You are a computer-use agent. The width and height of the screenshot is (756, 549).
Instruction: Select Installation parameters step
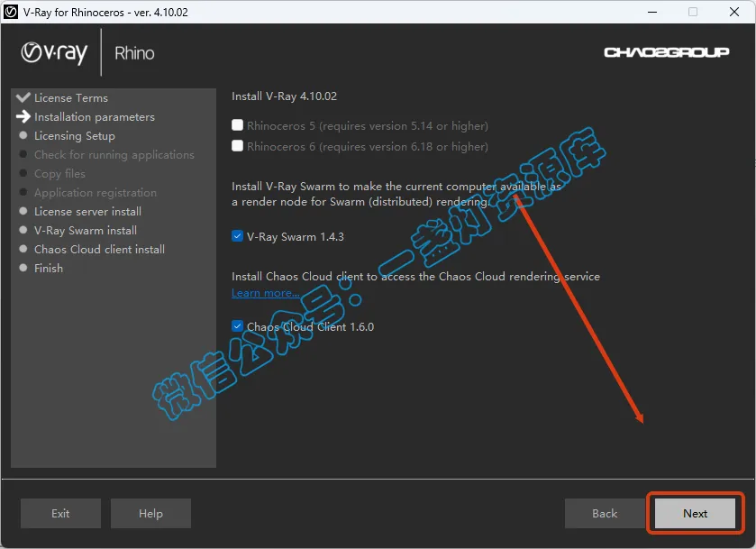pos(95,117)
